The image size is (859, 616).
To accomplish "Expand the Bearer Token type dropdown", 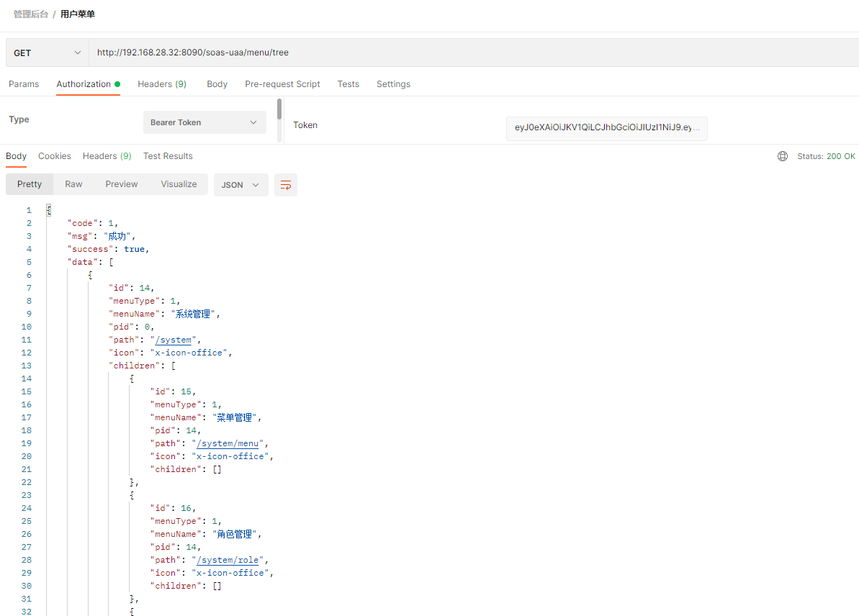I will pyautogui.click(x=204, y=122).
